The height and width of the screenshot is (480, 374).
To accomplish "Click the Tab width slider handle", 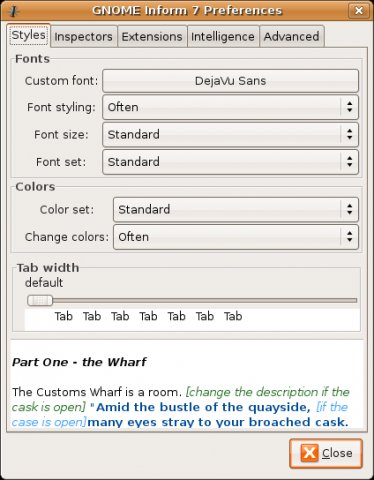I will [x=40, y=301].
